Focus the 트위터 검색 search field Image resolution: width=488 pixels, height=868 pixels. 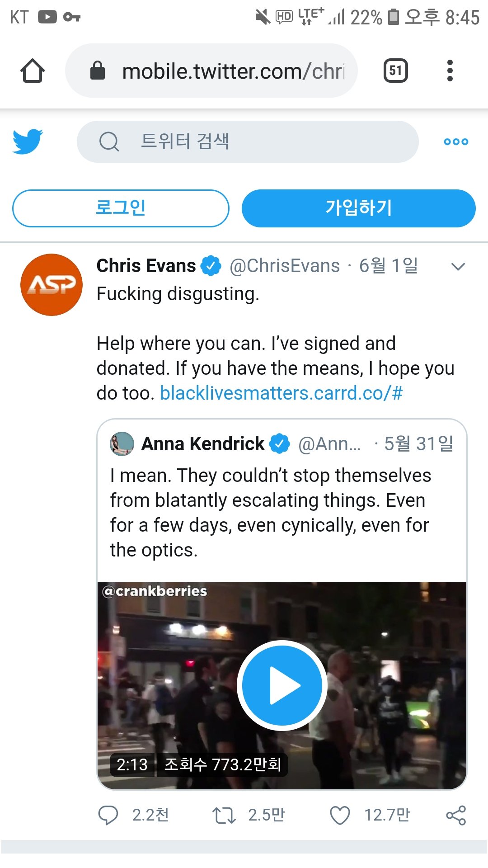(248, 142)
